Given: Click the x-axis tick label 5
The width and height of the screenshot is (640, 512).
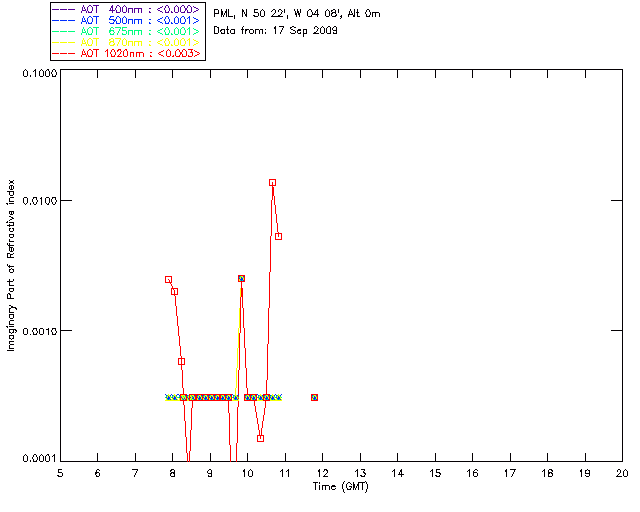Looking at the screenshot, I should pos(60,473).
